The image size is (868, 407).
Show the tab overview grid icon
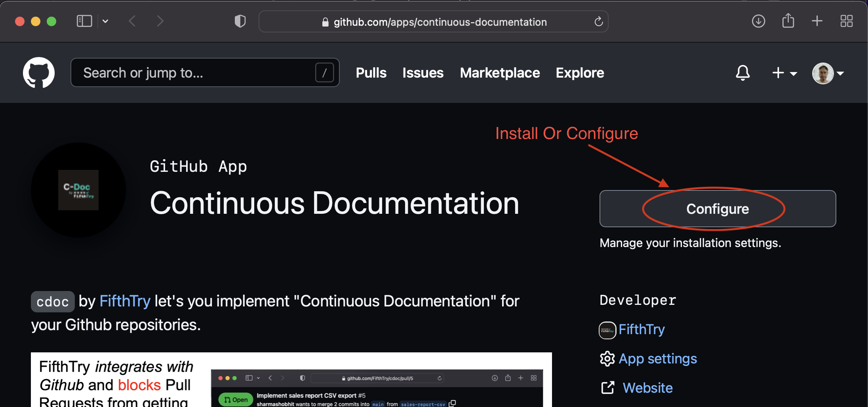coord(847,21)
